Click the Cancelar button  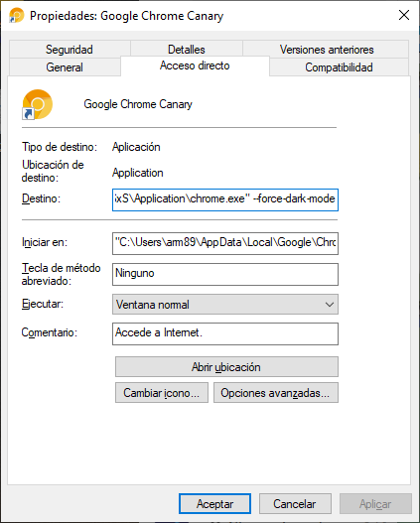point(295,504)
